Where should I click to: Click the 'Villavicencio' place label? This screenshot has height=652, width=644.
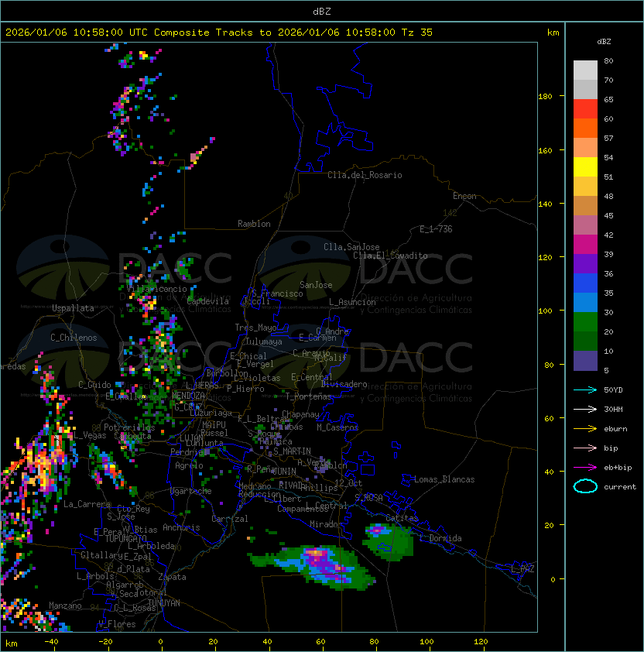[x=156, y=289]
